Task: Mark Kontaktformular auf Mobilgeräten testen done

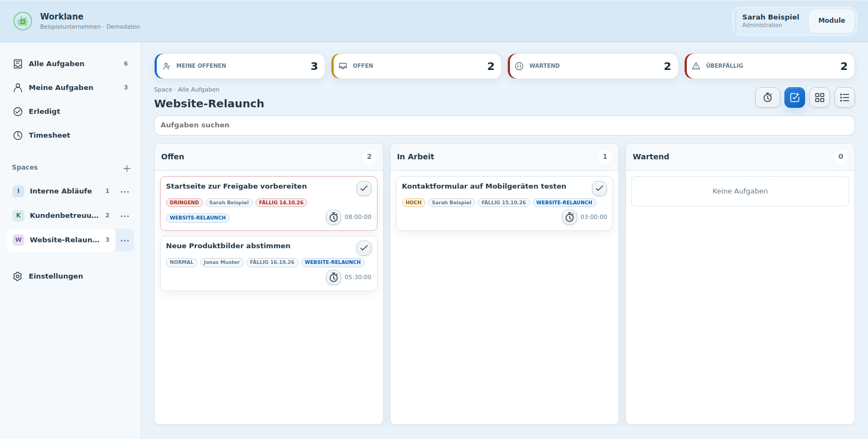Action: click(599, 189)
